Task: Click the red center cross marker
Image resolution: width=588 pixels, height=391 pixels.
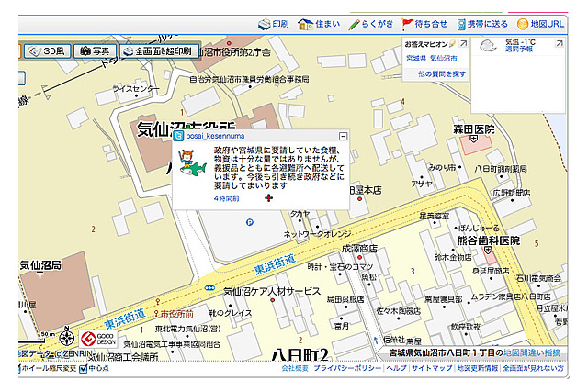Action: 268,198
